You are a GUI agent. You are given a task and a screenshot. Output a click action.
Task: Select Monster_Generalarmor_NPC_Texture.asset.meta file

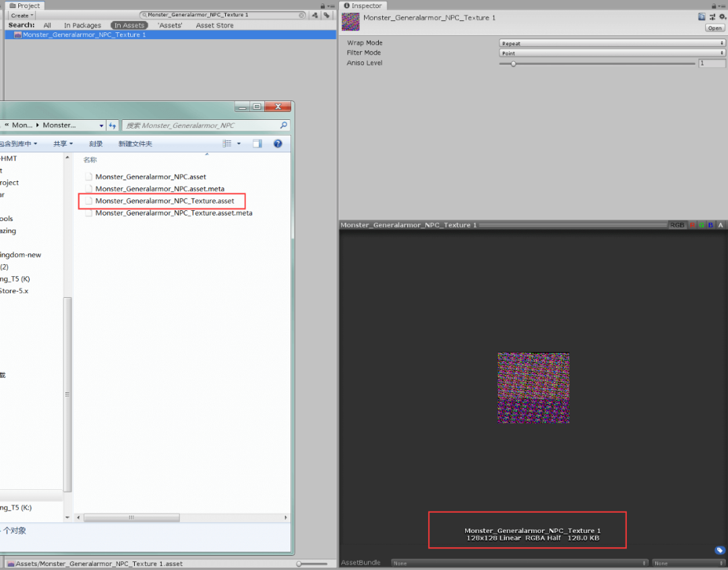[174, 213]
